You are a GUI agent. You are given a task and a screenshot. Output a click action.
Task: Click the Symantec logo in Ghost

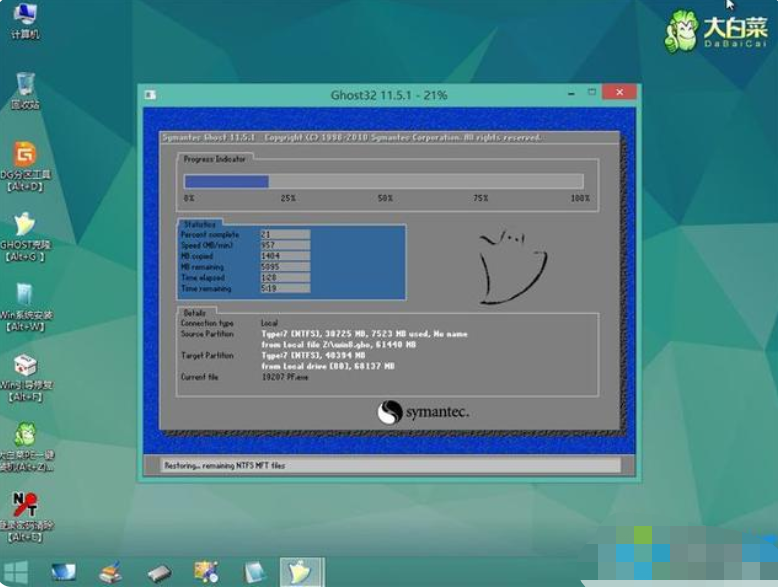click(423, 412)
